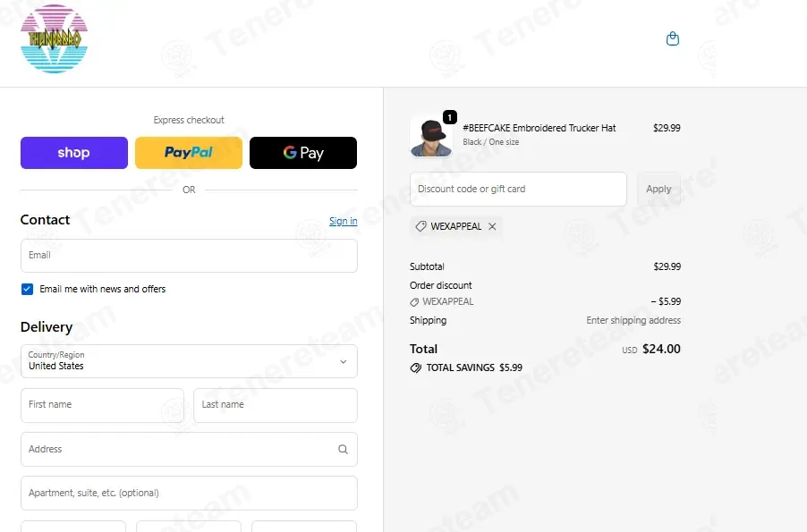Remove the WEXAPPEAL discount code tag
The width and height of the screenshot is (807, 532).
pos(492,226)
